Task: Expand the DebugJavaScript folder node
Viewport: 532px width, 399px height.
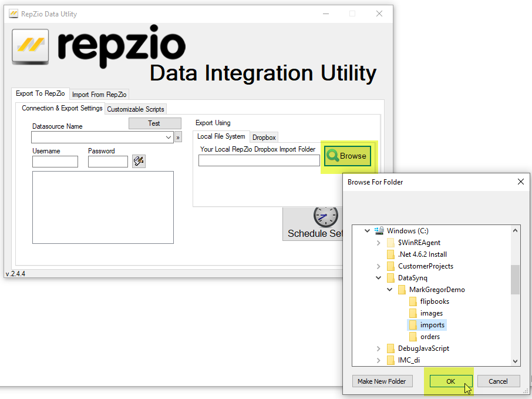Action: [378, 348]
